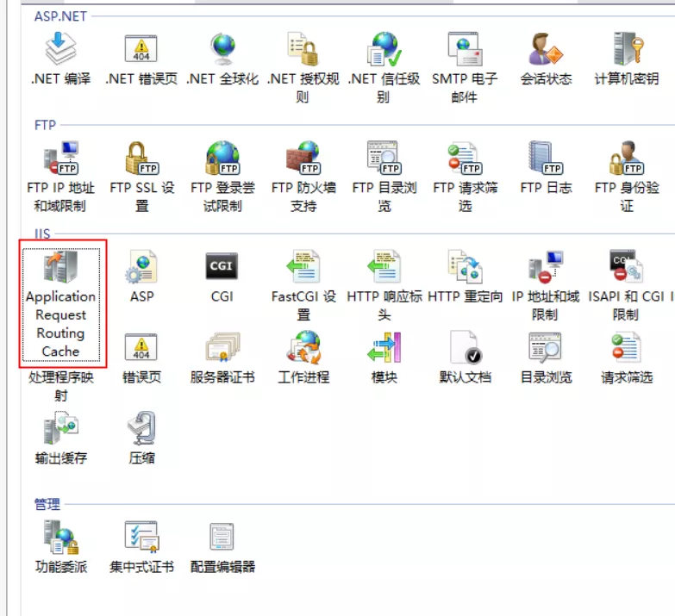The height and width of the screenshot is (616, 675).
Task: Open .NET 信任级别 feature
Action: point(384,67)
